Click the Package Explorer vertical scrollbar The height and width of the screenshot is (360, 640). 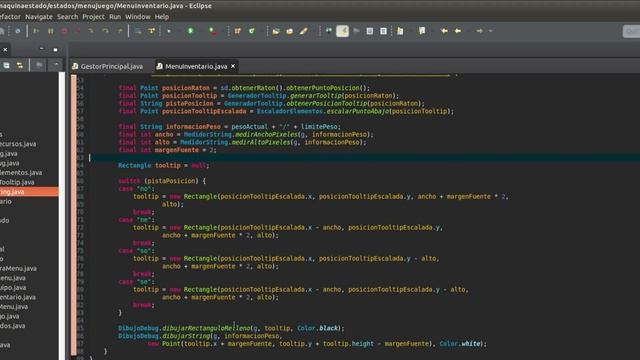(x=62, y=216)
